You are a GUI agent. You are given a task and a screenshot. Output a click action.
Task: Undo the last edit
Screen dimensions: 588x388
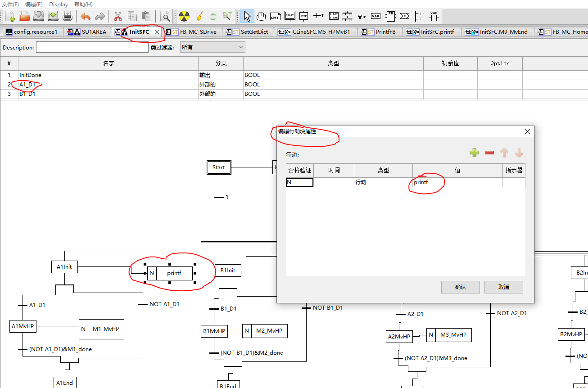85,16
